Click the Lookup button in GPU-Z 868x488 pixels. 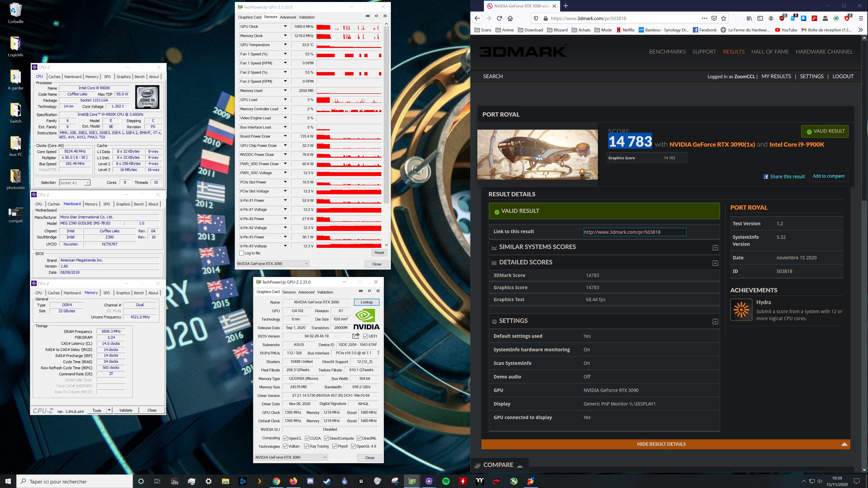(367, 302)
